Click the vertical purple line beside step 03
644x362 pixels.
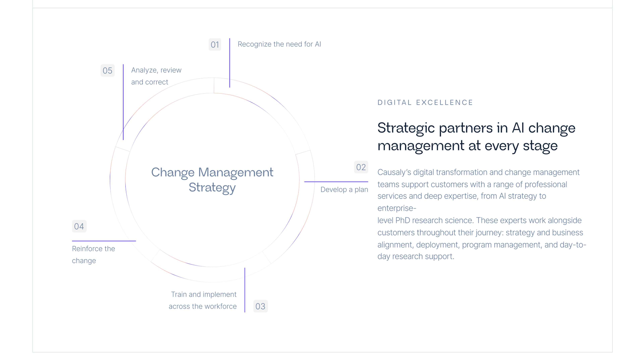(245, 290)
